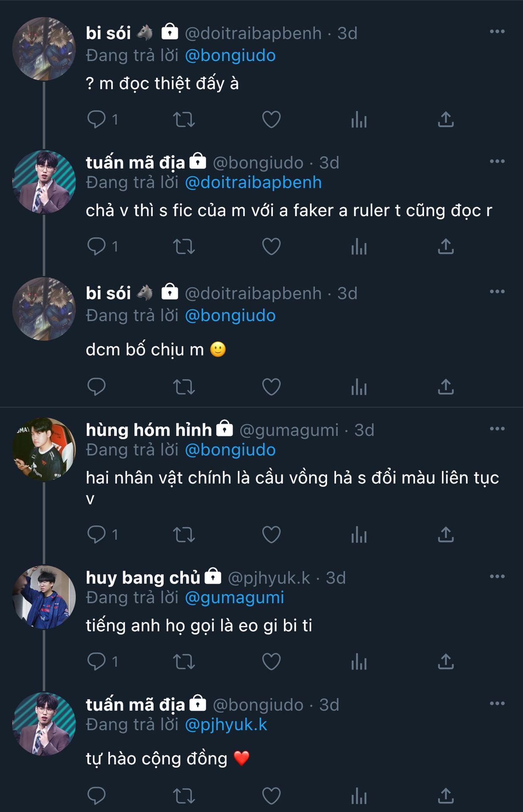Reply to the "tự hào cộng đồng" tweet

[x=96, y=796]
